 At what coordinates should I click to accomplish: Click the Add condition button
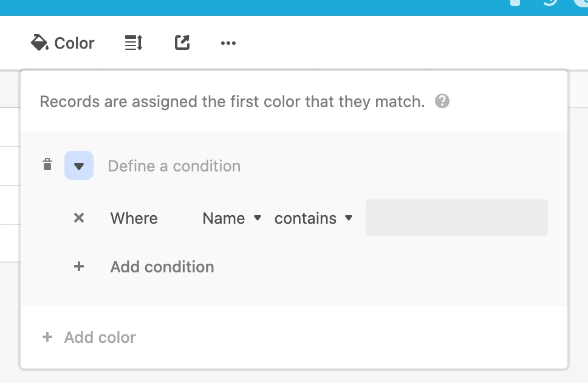point(162,267)
